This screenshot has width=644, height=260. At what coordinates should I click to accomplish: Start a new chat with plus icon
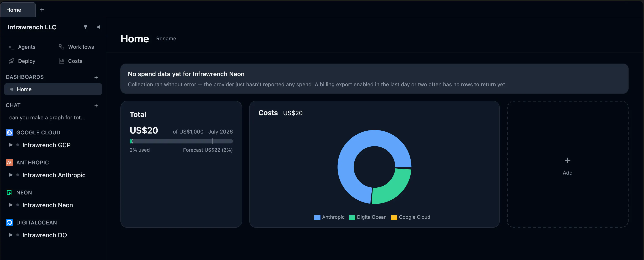(96, 106)
